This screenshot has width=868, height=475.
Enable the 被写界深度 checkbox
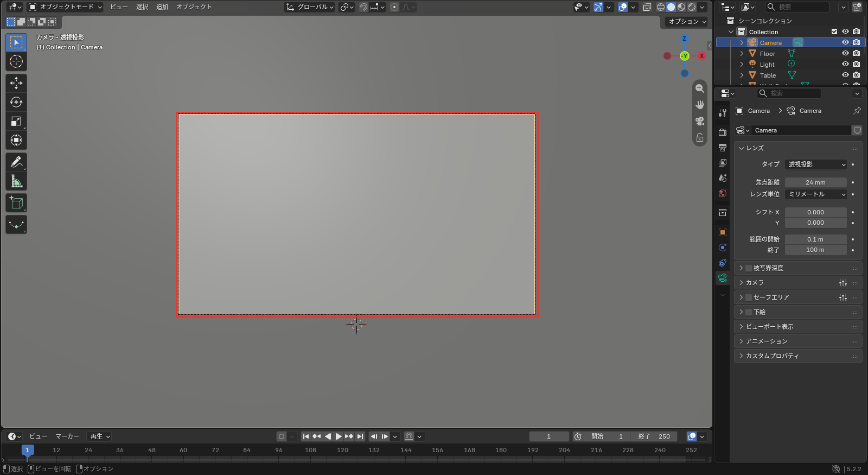coord(749,268)
